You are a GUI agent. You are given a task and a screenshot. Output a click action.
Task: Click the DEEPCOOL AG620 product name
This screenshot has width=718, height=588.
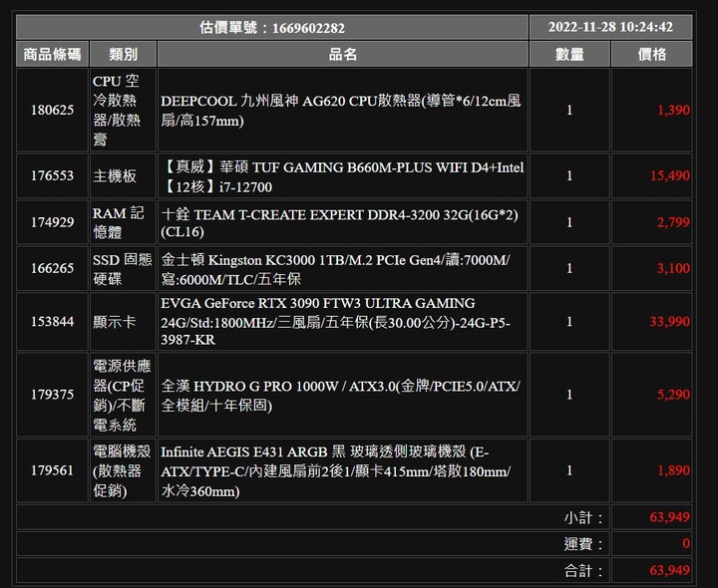(x=341, y=111)
